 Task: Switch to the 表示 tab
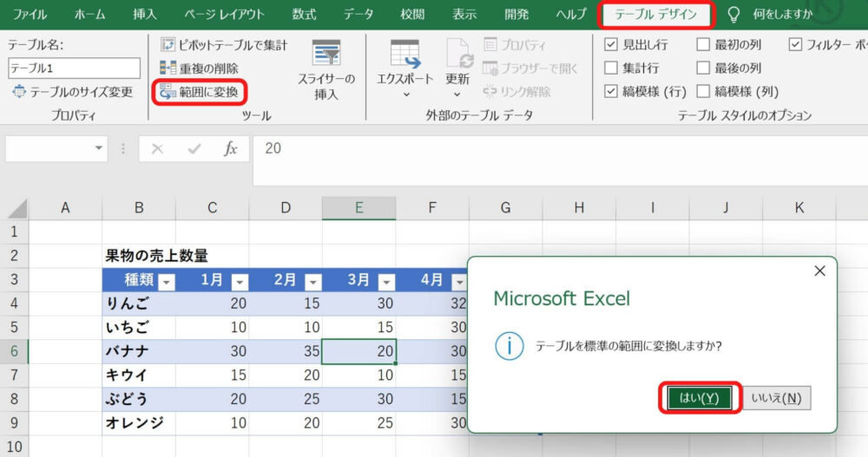pos(464,15)
